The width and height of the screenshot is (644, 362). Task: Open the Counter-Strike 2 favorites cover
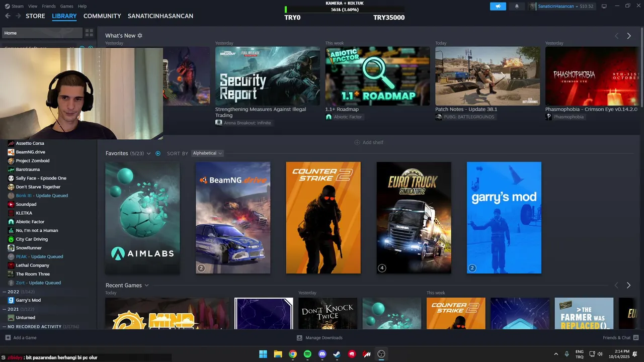coord(323,218)
